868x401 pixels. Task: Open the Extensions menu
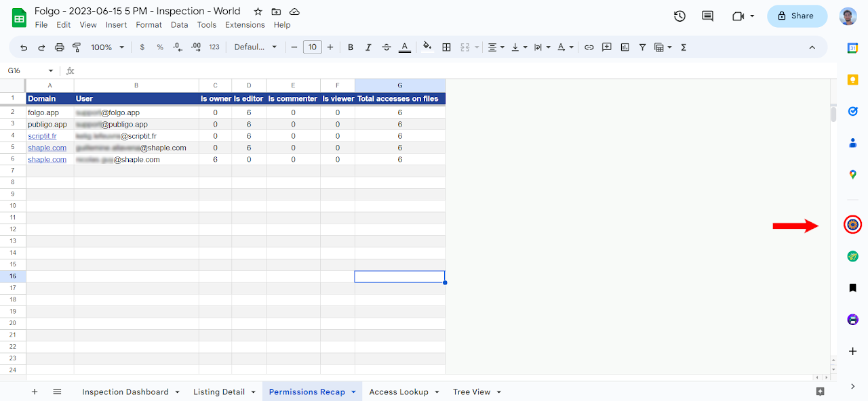pos(245,25)
